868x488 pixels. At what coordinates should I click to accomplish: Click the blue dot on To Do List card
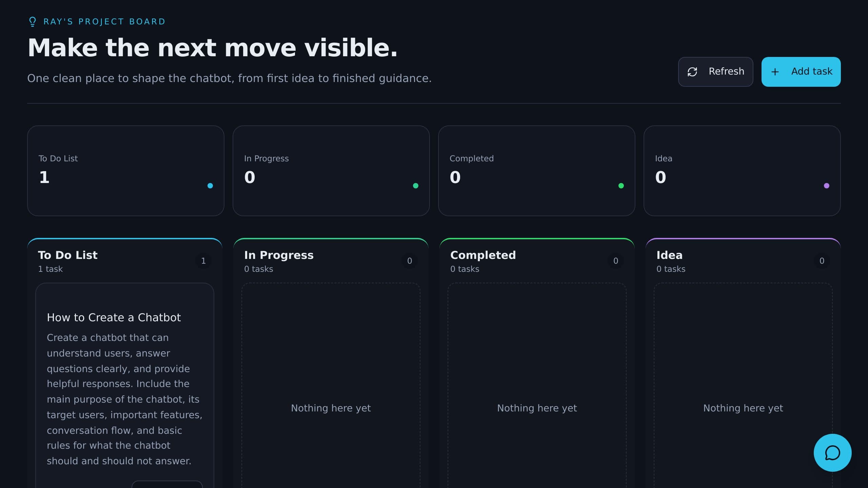coord(210,186)
